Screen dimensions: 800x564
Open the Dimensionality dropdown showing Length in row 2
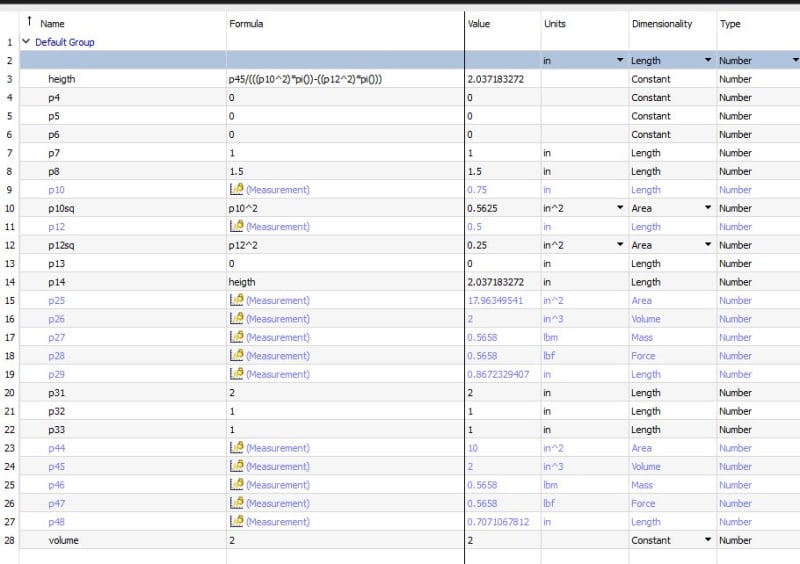point(708,60)
